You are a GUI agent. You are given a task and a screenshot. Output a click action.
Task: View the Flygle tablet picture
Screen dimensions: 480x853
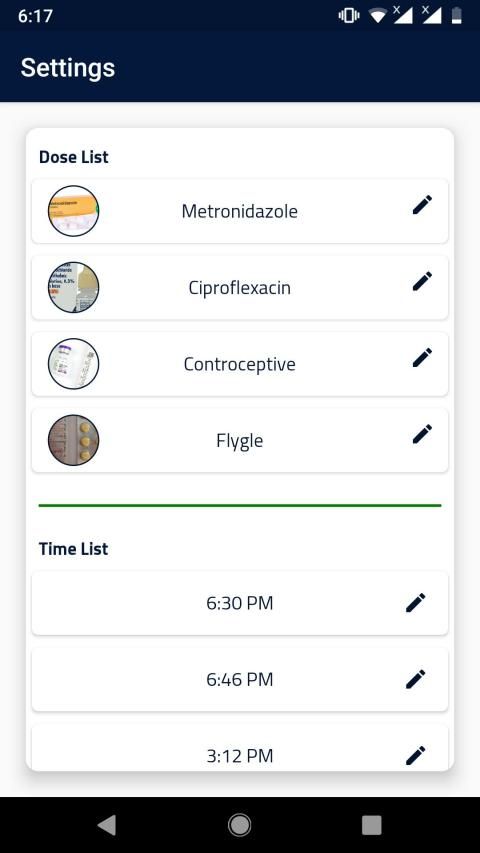[73, 440]
